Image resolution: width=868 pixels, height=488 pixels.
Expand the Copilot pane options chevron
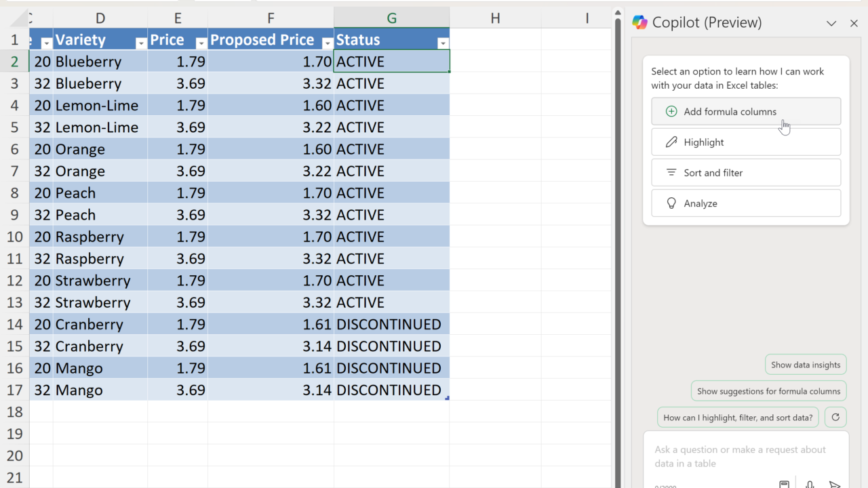(x=831, y=23)
